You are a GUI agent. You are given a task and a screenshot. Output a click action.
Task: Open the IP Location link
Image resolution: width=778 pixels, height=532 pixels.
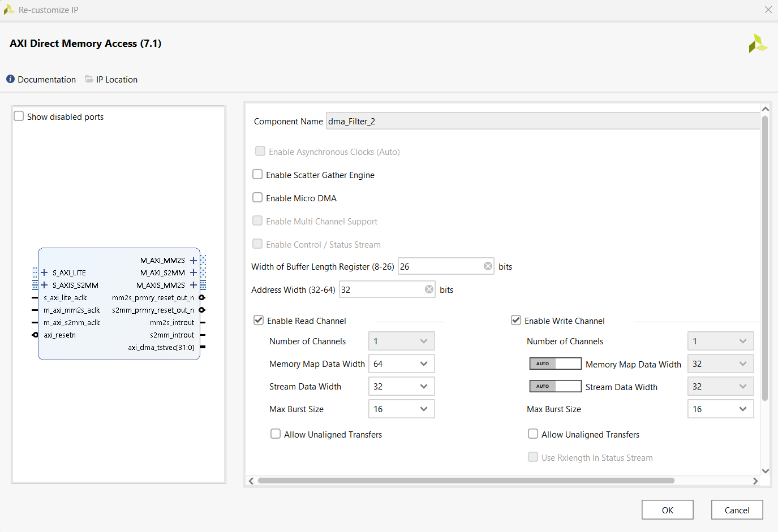117,79
